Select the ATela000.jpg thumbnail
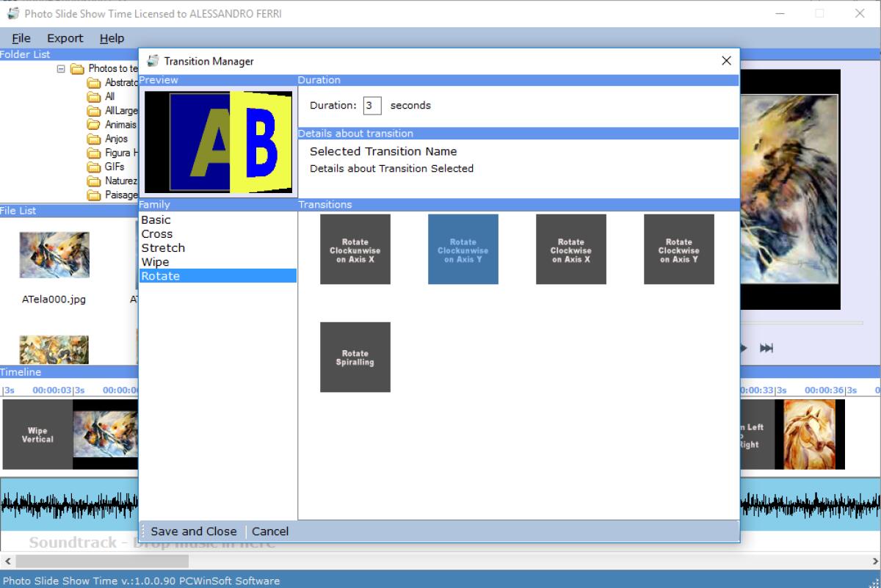 (x=54, y=255)
